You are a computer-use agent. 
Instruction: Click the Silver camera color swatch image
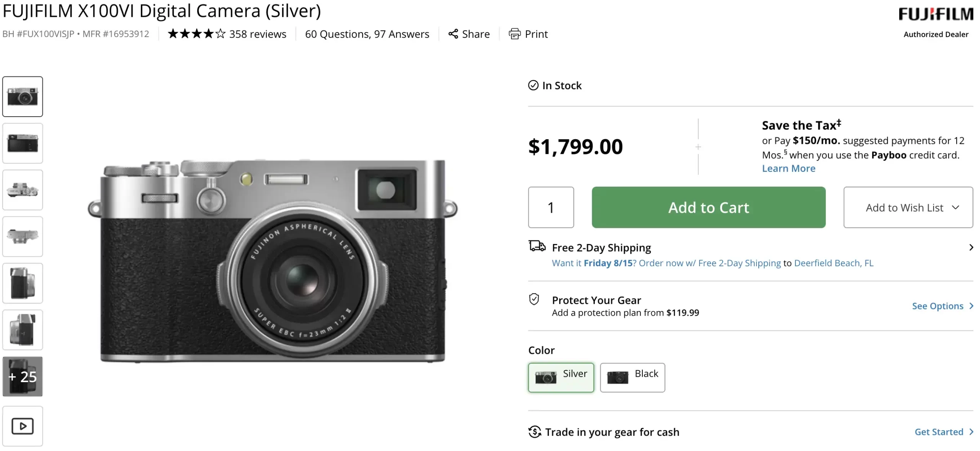point(545,377)
